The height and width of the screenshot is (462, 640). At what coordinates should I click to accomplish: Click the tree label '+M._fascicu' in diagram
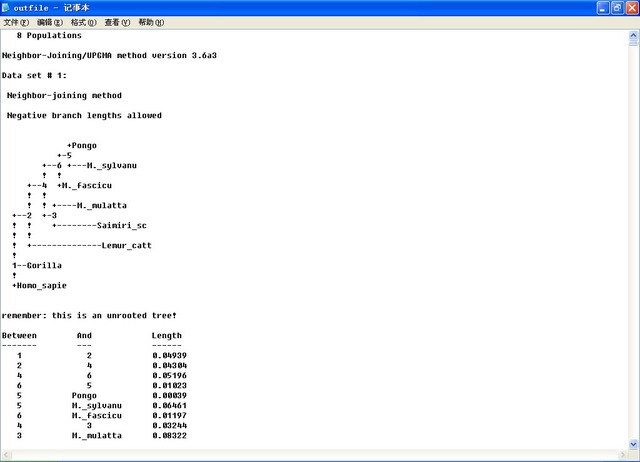84,186
